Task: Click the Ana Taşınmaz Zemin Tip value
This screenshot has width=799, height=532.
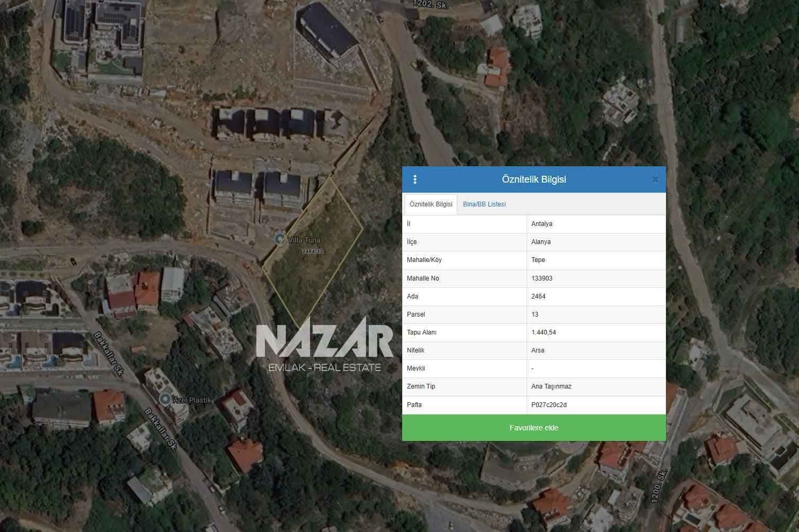Action: [x=551, y=386]
